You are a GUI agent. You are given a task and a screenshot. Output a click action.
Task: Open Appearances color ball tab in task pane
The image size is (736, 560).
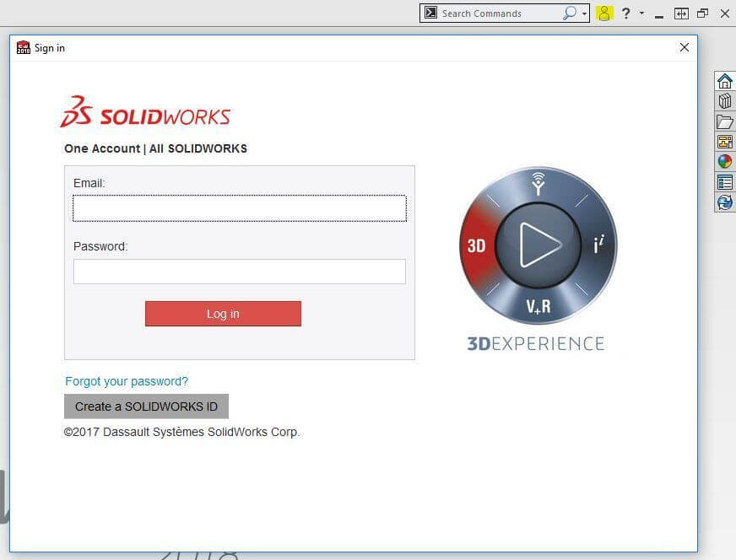point(725,161)
